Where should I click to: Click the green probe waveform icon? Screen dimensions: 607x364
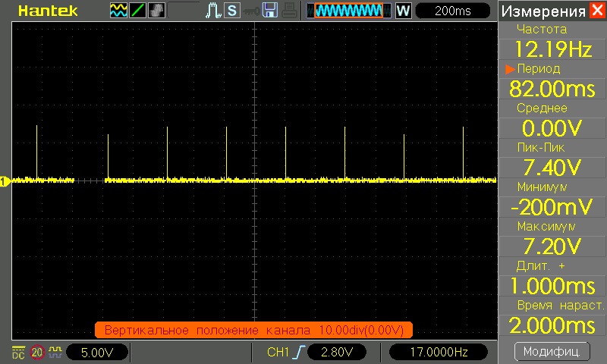55,352
